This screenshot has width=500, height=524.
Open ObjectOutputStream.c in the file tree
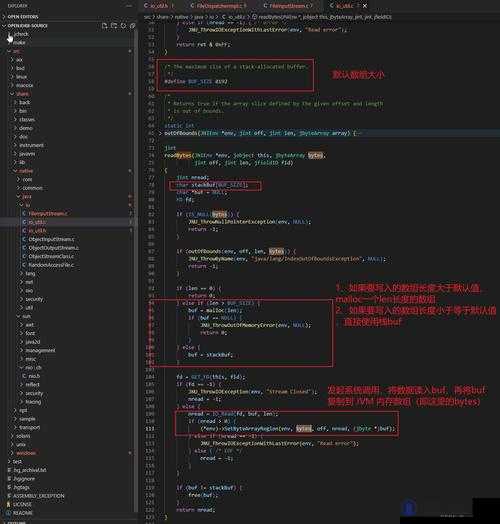[50, 248]
